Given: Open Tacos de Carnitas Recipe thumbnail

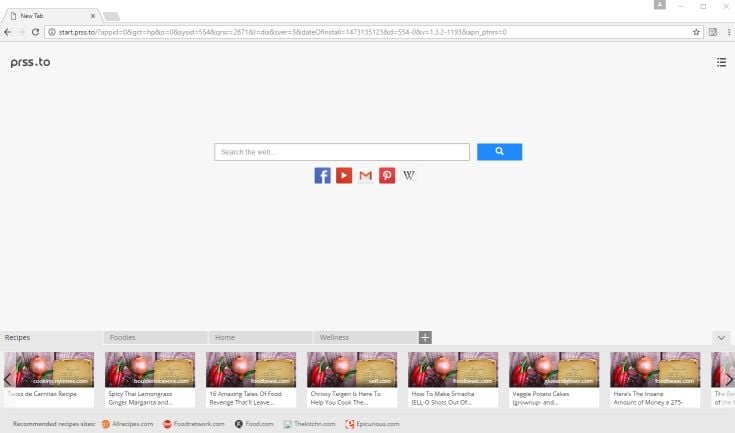Looking at the screenshot, I should (x=49, y=370).
